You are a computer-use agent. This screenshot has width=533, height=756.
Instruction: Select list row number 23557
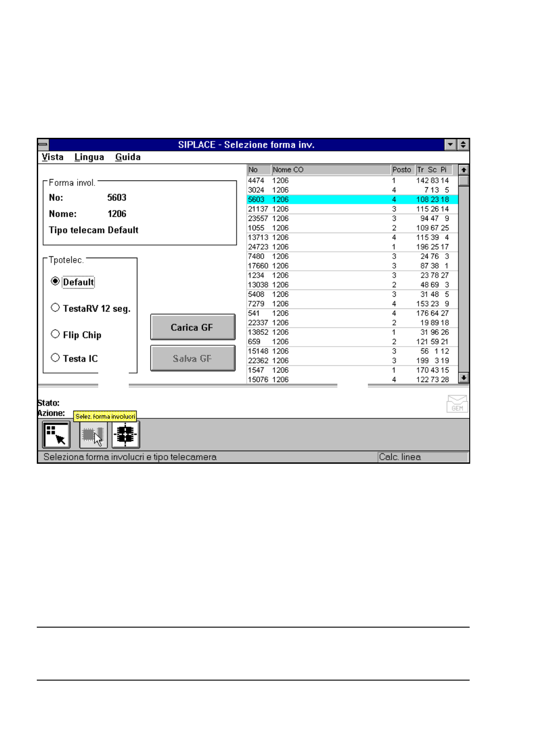pos(352,218)
